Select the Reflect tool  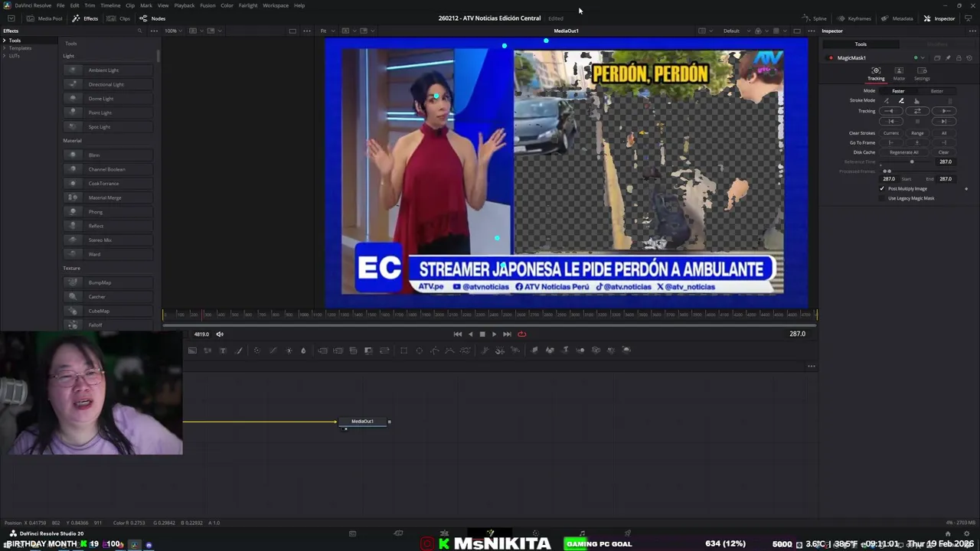tap(108, 226)
